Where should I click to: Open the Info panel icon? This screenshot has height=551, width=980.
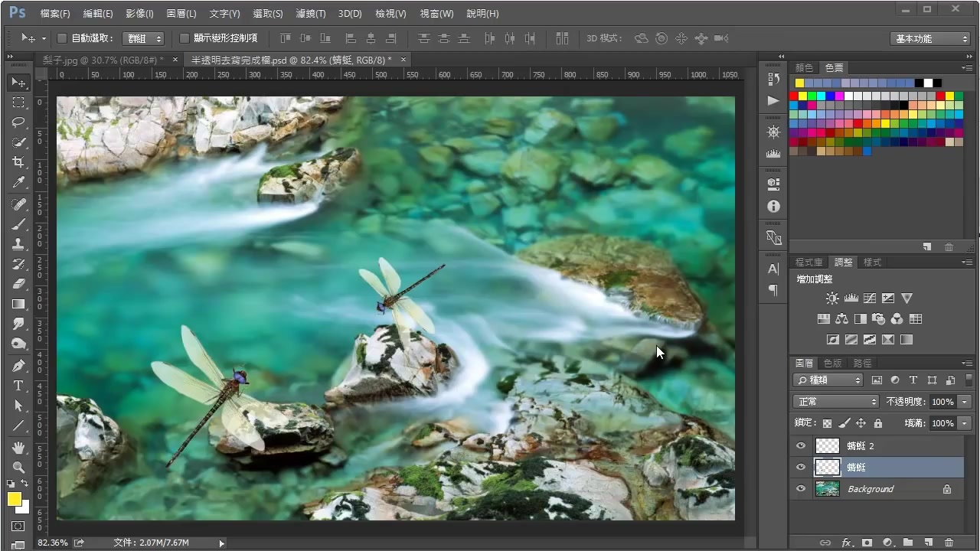point(773,206)
